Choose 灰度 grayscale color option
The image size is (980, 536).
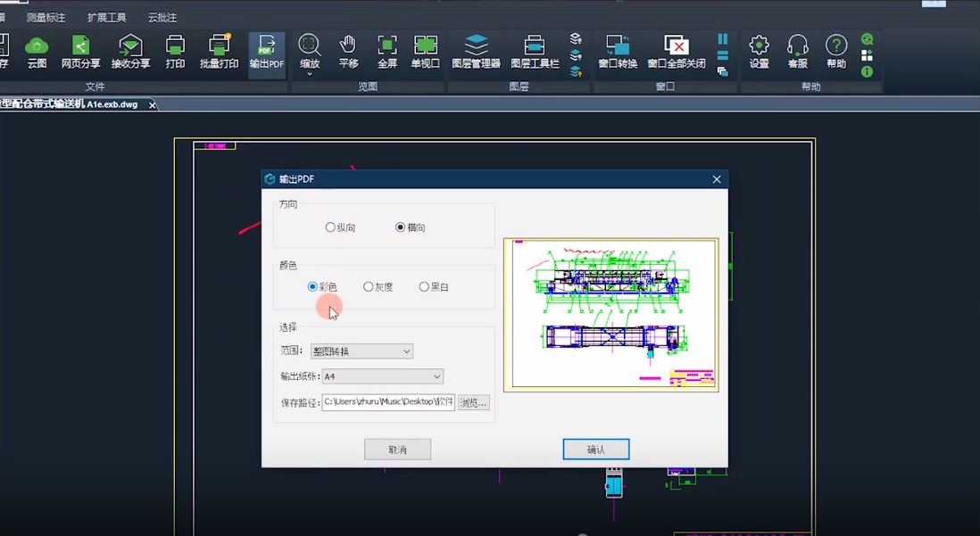(x=369, y=287)
